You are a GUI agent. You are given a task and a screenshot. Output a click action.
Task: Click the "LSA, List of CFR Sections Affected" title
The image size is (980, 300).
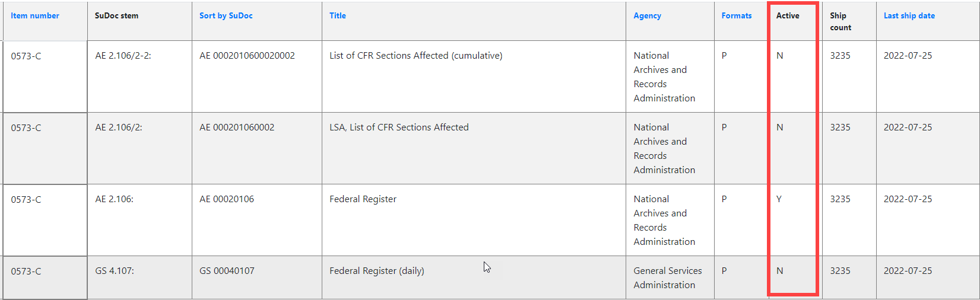pos(399,127)
